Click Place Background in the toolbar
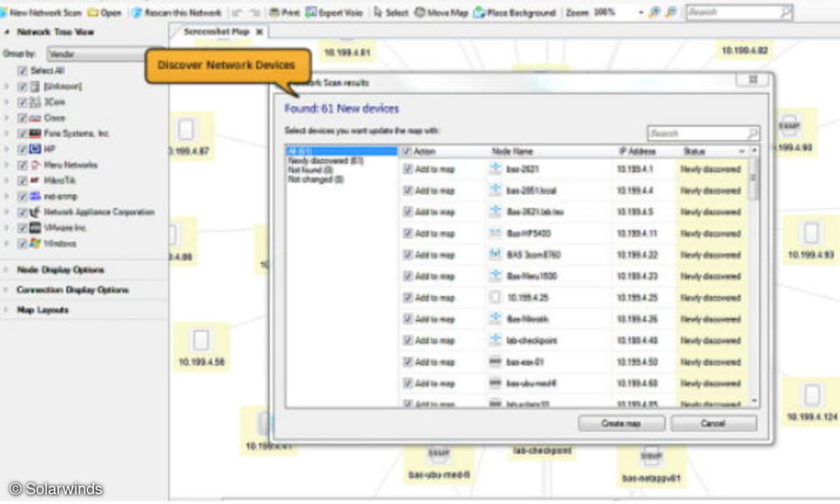This screenshot has width=840, height=504. tap(514, 13)
